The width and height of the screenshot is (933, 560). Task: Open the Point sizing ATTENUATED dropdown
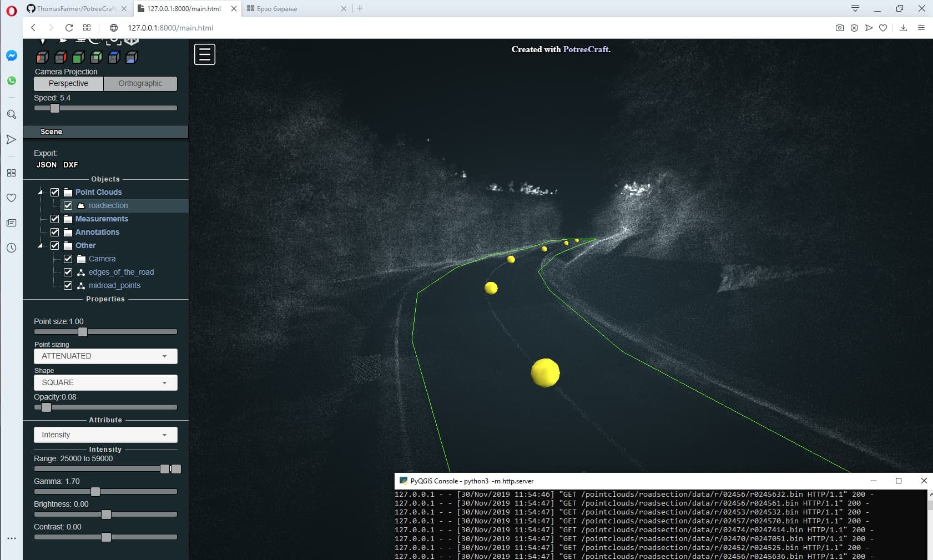[x=105, y=356]
